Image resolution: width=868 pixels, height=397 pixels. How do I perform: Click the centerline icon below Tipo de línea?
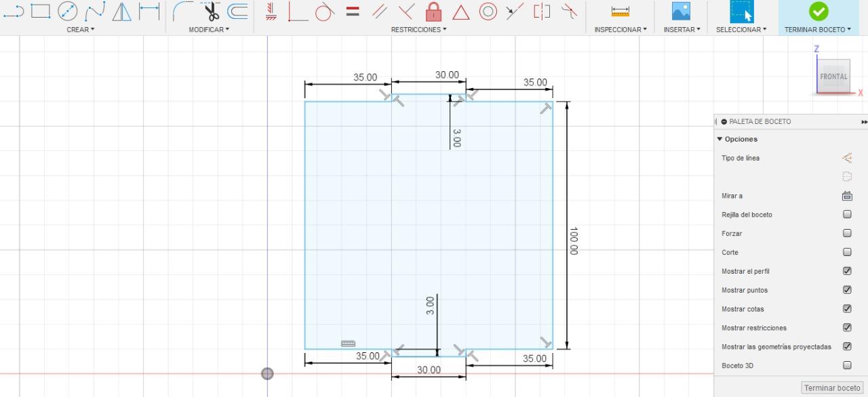click(x=847, y=177)
